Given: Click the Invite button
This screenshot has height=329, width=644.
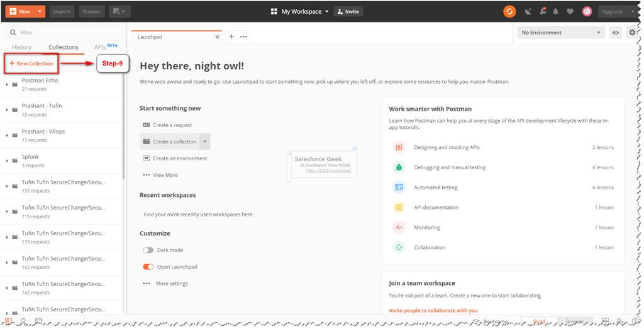Looking at the screenshot, I should coord(348,11).
